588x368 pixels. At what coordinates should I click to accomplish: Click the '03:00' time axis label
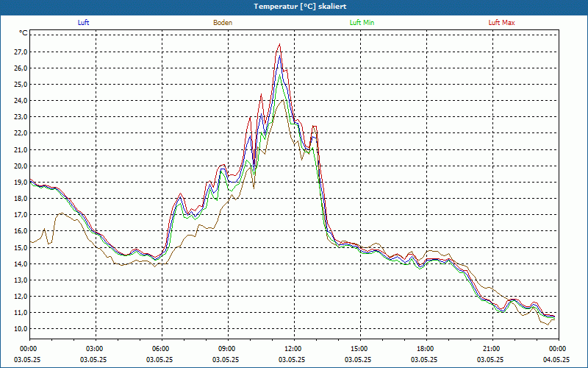click(96, 349)
